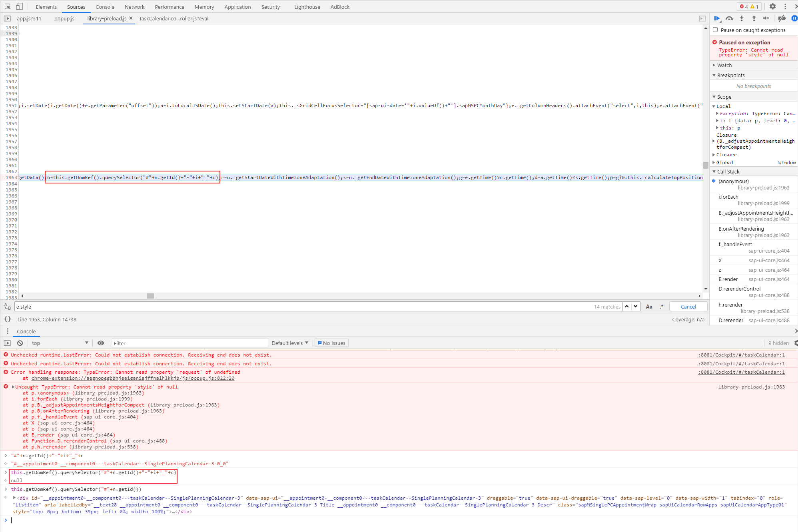Expand the Watch section in debugger sidebar
Viewport: 798px width, 532px height.
click(714, 65)
